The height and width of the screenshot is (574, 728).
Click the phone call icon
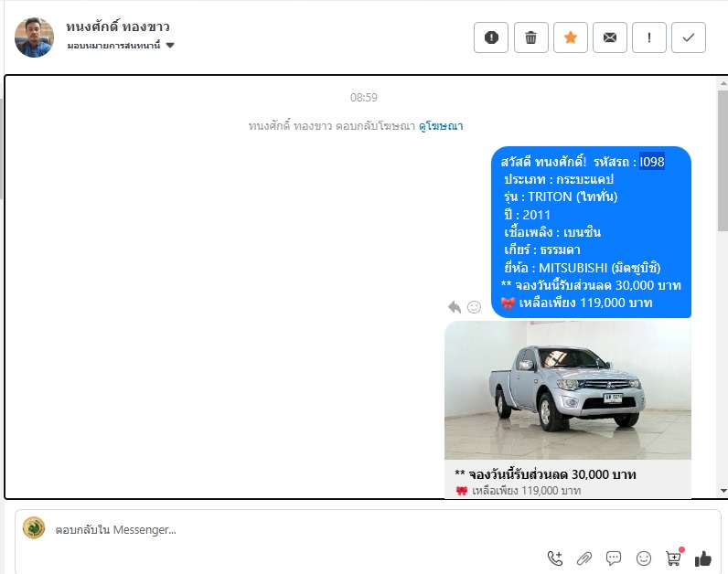pos(554,558)
